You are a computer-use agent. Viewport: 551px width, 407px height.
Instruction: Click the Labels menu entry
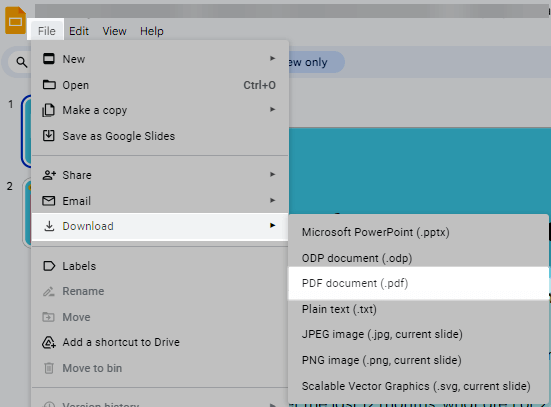160,266
